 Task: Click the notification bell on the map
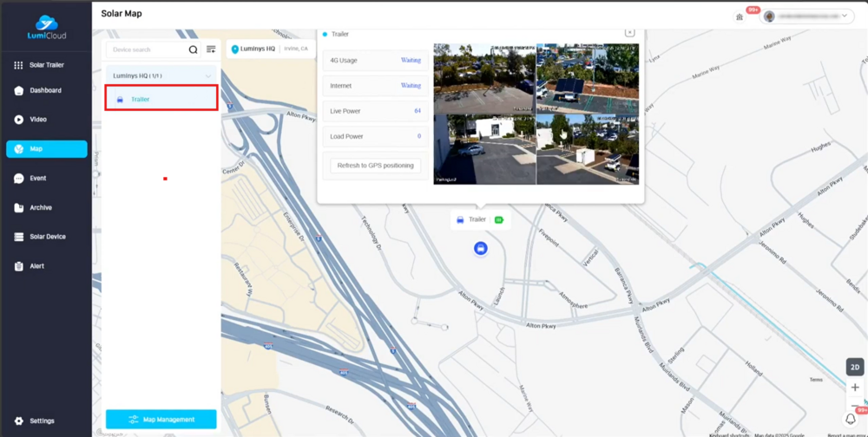coord(851,419)
